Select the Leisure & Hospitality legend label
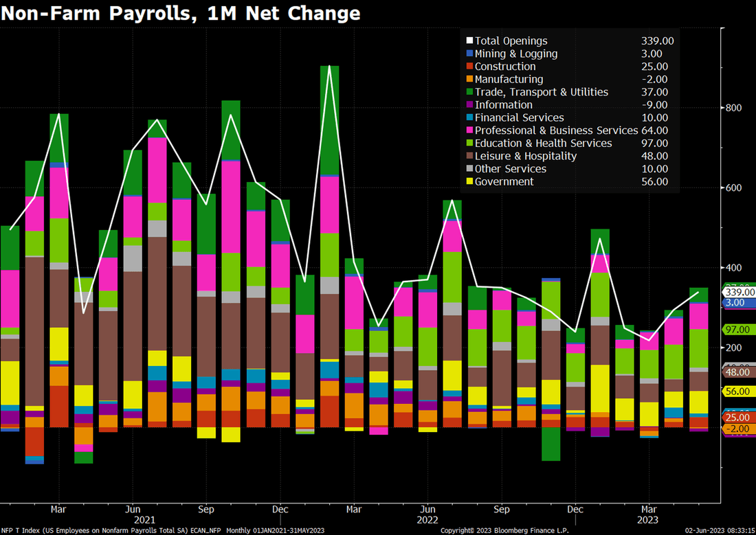The width and height of the screenshot is (756, 535). (x=526, y=156)
